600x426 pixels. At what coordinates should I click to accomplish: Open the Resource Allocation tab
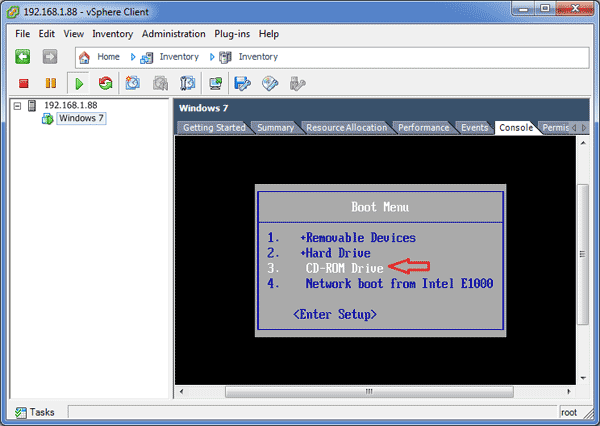click(x=346, y=128)
